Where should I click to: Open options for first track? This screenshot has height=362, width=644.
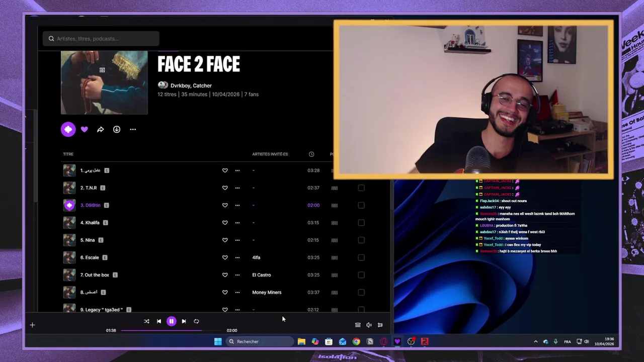pos(237,170)
